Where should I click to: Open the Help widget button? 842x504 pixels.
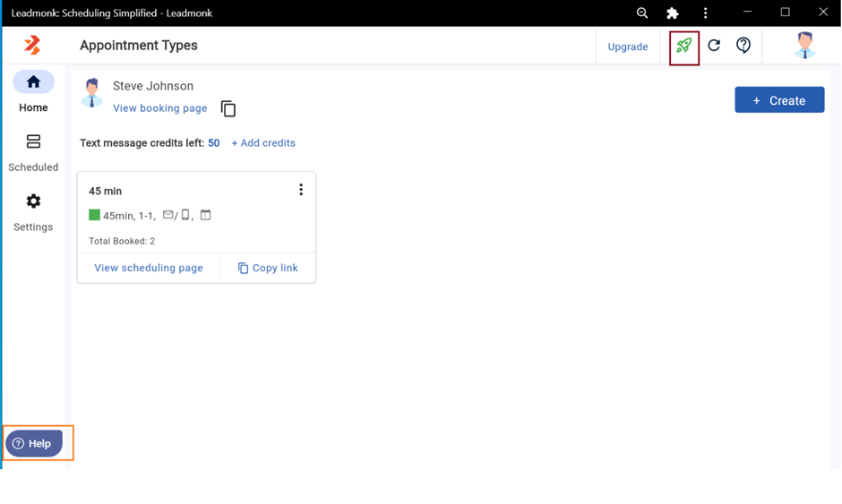[34, 443]
